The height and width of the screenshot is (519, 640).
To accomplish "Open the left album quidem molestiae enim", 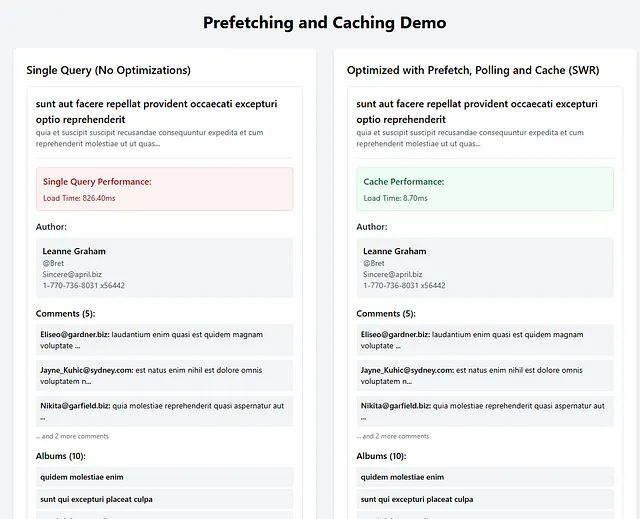I will (x=164, y=477).
